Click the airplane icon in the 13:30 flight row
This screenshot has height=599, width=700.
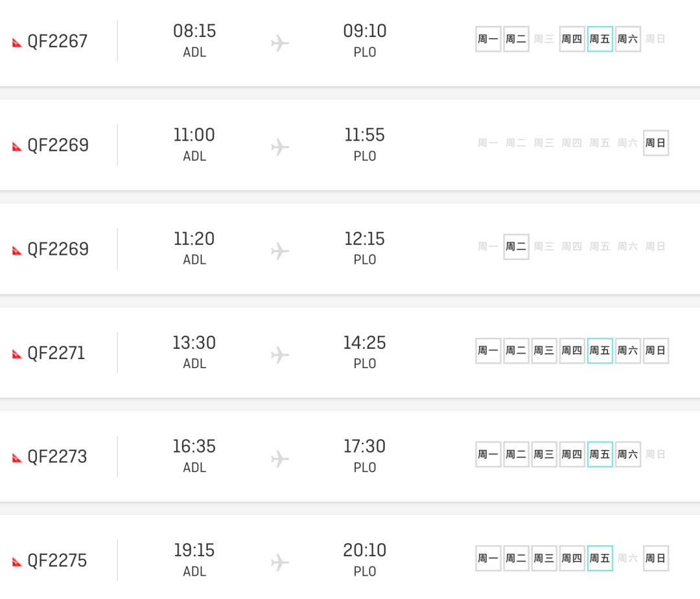point(280,355)
